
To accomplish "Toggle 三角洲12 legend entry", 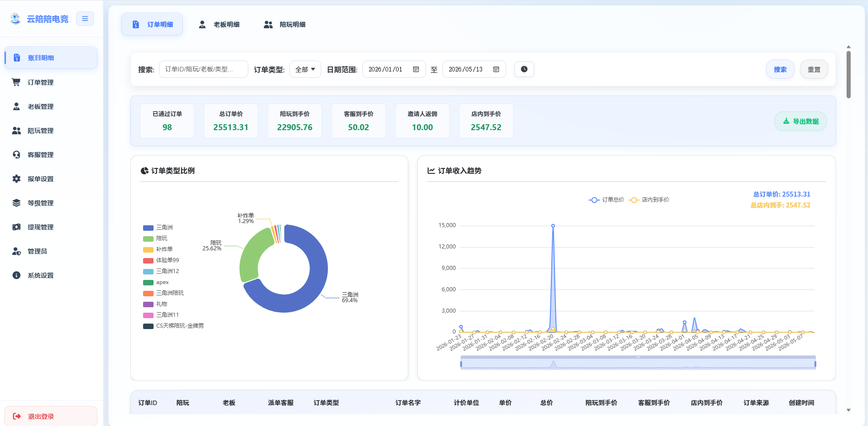I will click(x=161, y=271).
